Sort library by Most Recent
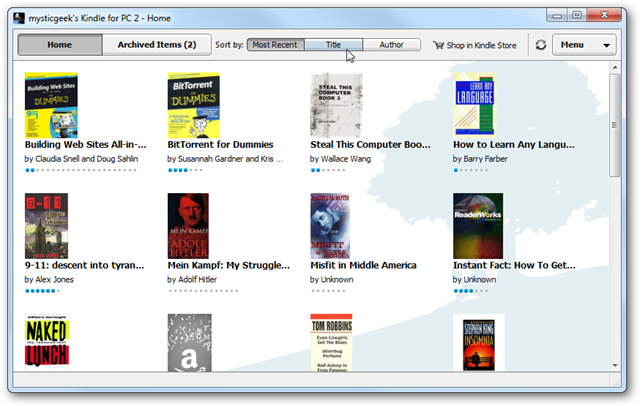 point(276,45)
